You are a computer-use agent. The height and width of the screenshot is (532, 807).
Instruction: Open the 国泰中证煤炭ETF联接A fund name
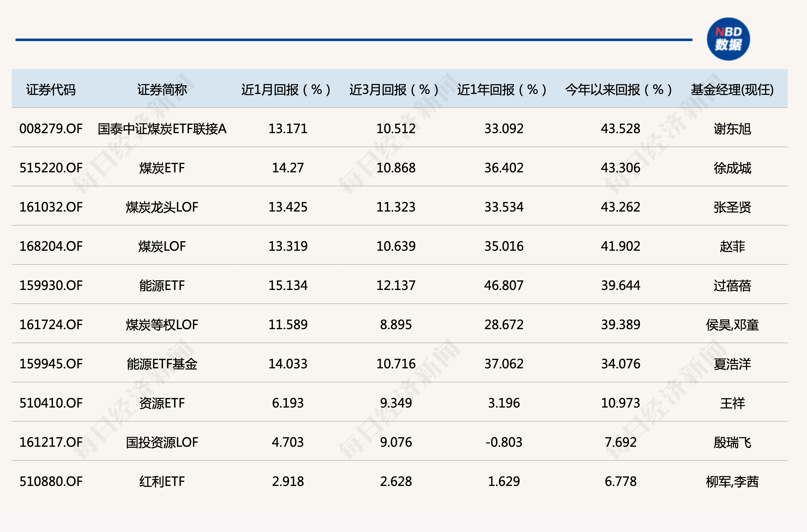(162, 128)
